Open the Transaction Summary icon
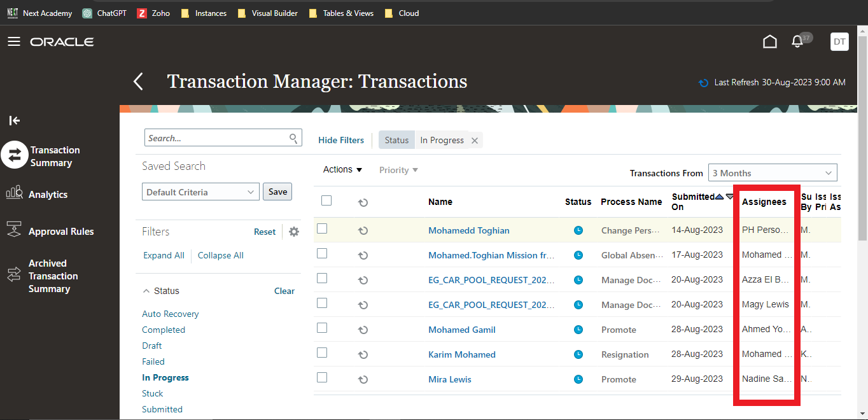 14,155
